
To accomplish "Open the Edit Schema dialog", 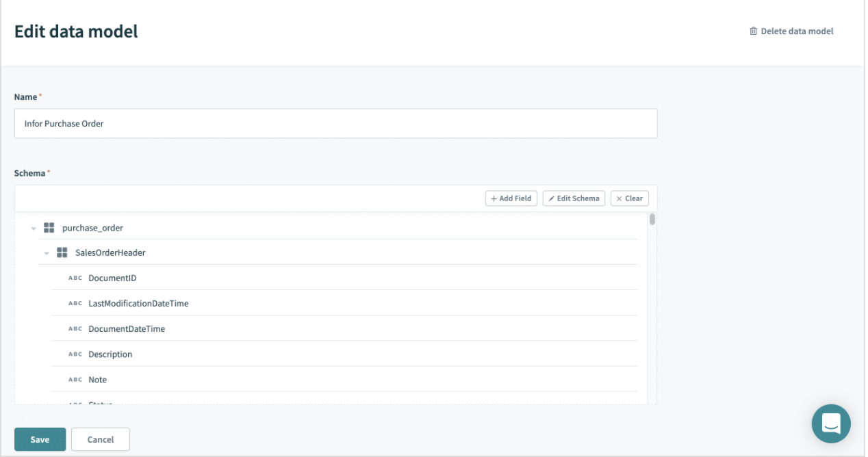I will pyautogui.click(x=574, y=198).
